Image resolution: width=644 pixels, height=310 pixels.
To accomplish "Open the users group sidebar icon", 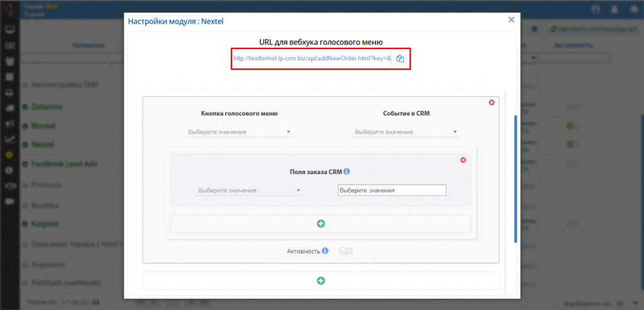I will tap(10, 61).
